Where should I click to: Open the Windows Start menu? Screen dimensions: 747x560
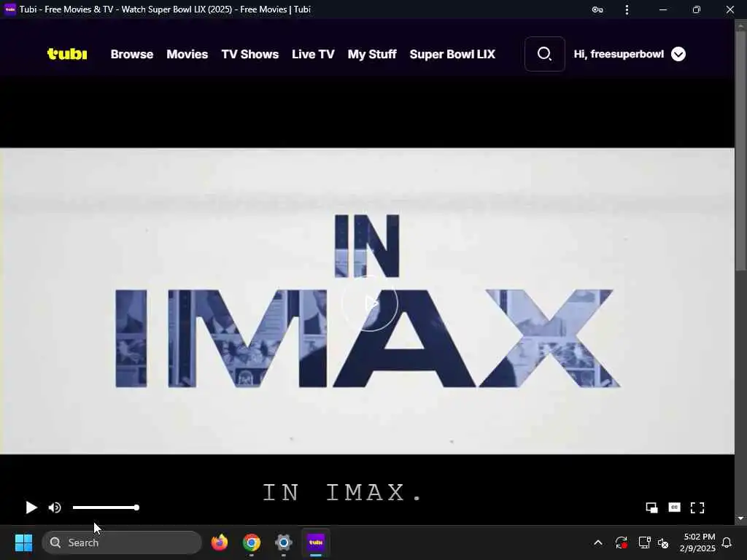[x=24, y=542]
